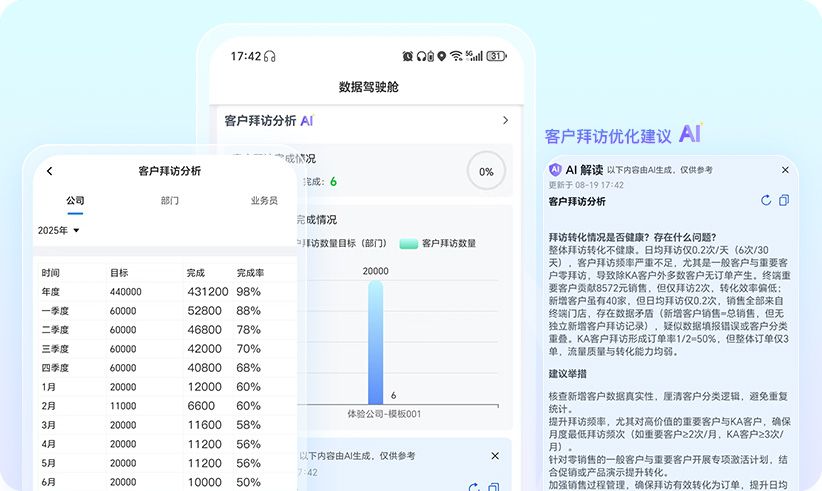Click the 52800 completed value
Viewport: 822px width, 491px height.
[204, 311]
